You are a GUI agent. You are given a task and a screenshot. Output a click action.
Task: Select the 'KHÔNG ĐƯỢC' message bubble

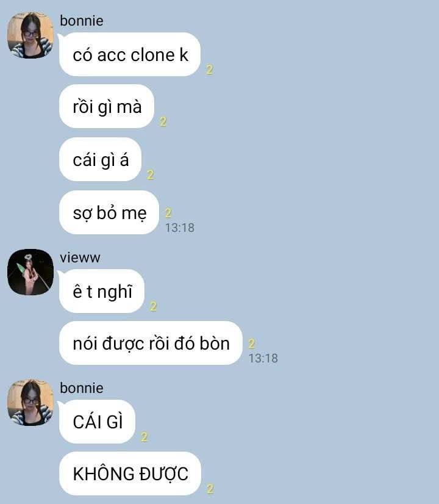[130, 473]
